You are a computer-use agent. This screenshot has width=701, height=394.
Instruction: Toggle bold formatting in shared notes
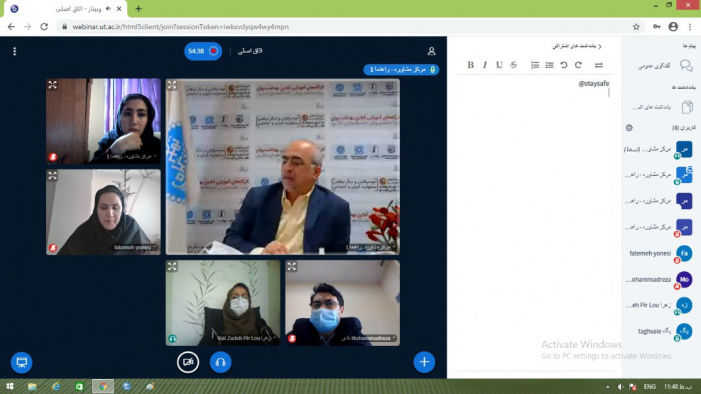tap(470, 65)
